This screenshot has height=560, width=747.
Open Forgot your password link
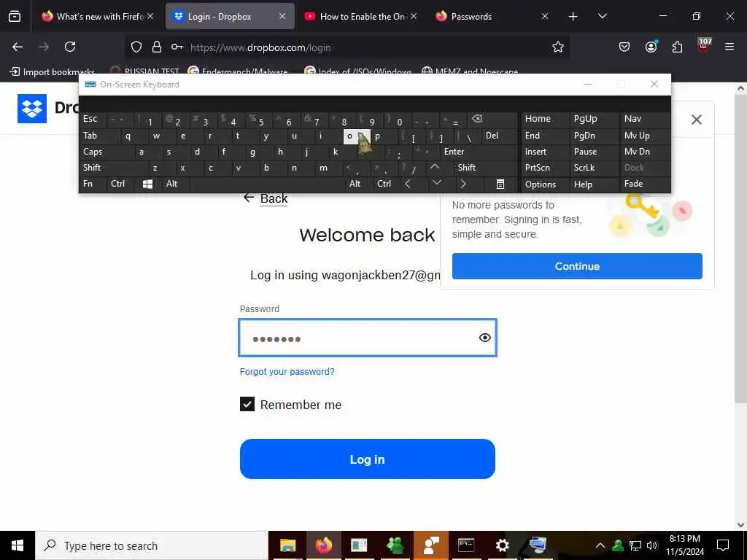tap(287, 371)
